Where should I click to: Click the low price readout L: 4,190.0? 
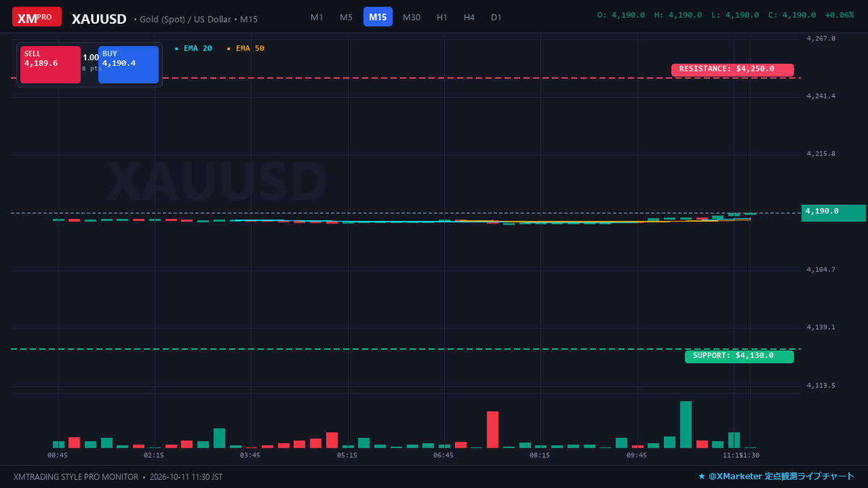735,15
